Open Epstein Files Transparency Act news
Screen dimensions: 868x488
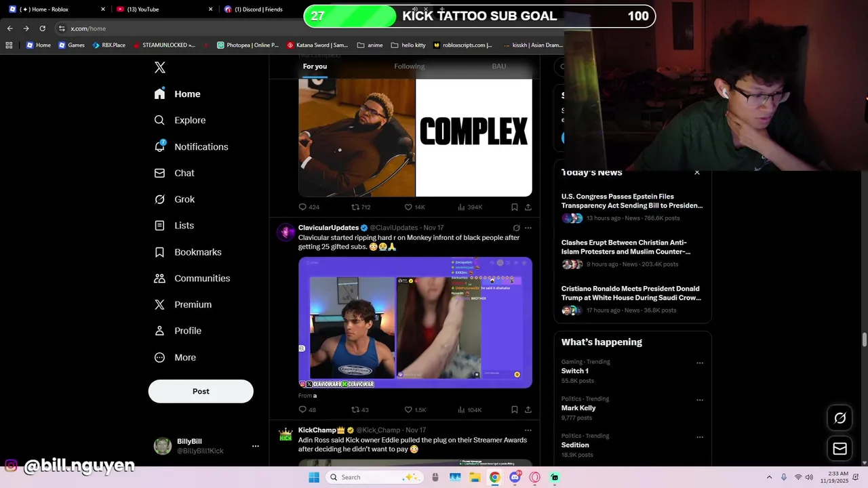click(632, 201)
